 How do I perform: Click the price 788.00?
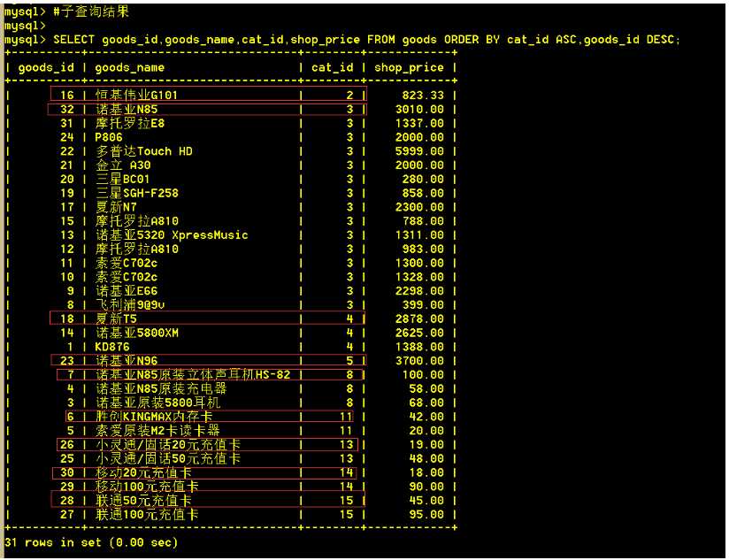(x=423, y=221)
